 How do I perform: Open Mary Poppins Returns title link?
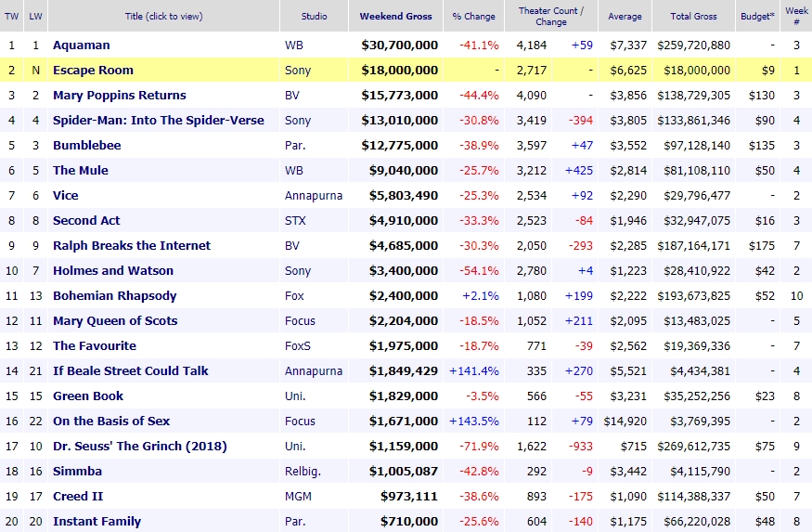click(x=120, y=96)
